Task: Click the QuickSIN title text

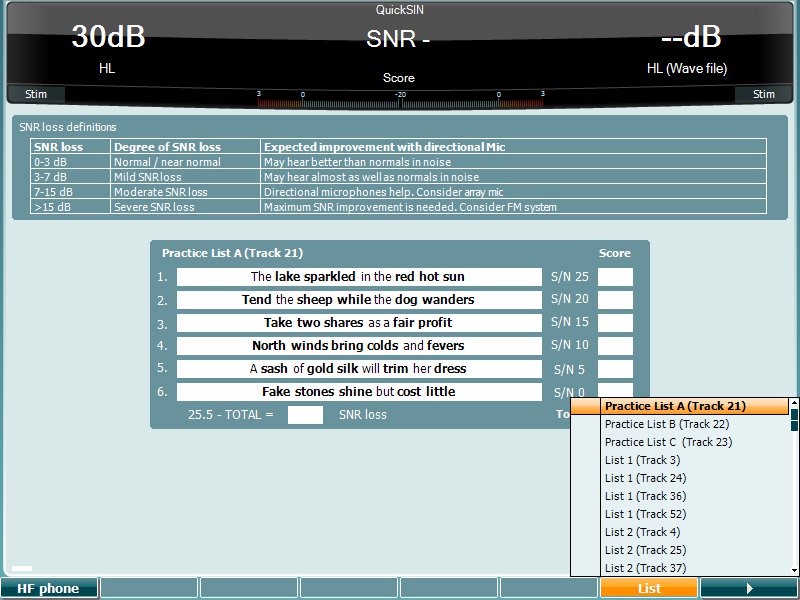Action: (399, 10)
